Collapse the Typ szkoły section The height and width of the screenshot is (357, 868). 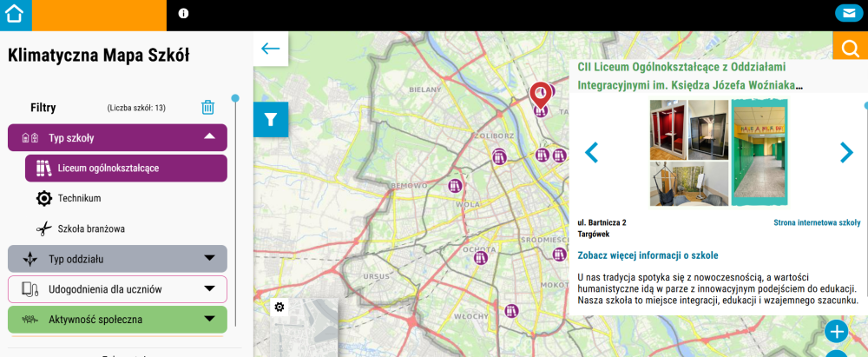coord(209,137)
